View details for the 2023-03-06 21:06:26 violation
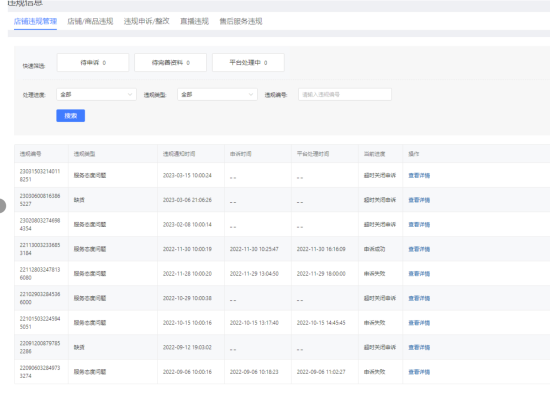 pyautogui.click(x=419, y=200)
